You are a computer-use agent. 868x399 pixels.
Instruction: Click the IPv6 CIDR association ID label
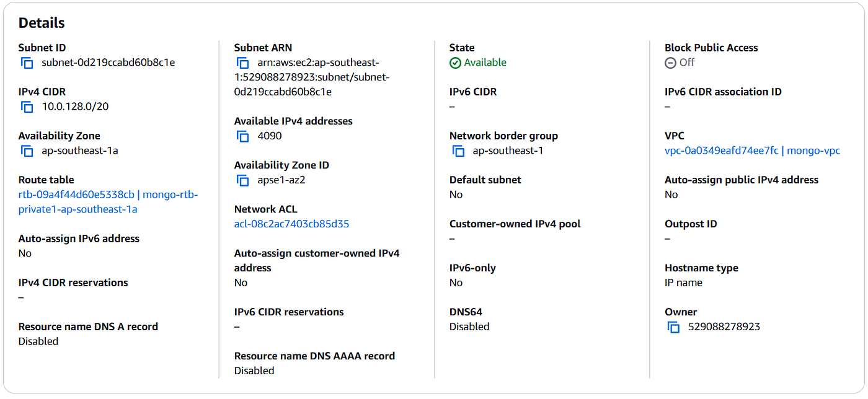tap(723, 92)
